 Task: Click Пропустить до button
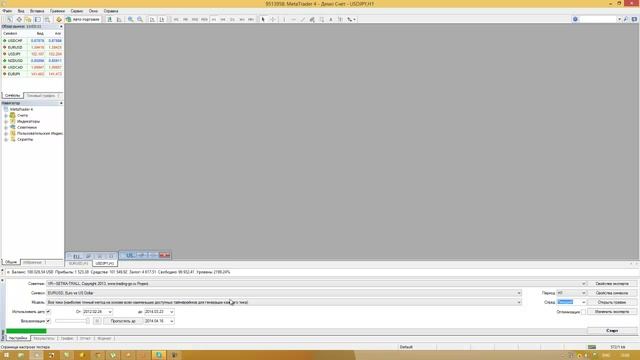[x=123, y=321]
